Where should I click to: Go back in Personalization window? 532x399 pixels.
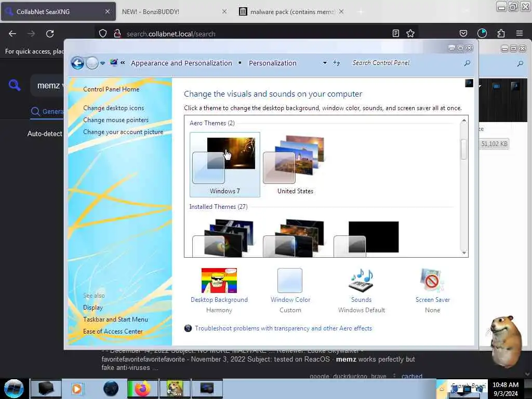tap(77, 63)
